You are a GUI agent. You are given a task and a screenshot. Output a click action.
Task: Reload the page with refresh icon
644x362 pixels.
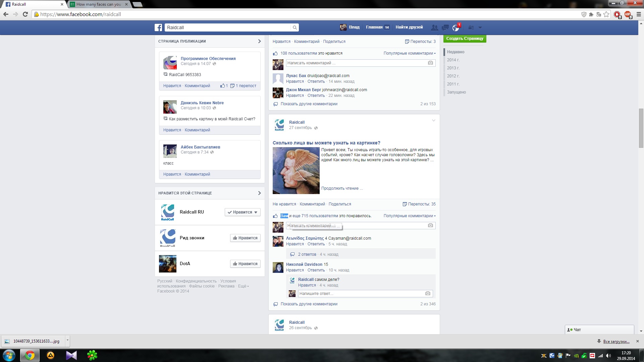pos(25,14)
